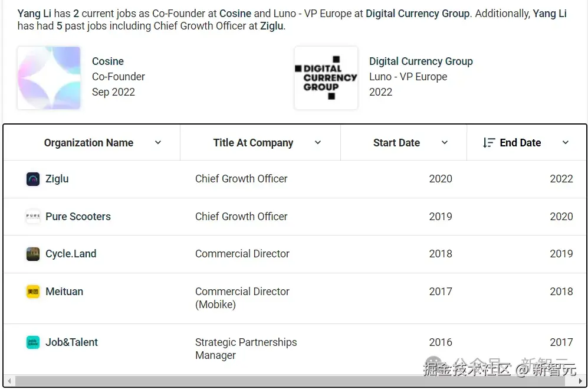The height and width of the screenshot is (389, 588).
Task: Click the Ziglu logo icon
Action: pos(33,179)
